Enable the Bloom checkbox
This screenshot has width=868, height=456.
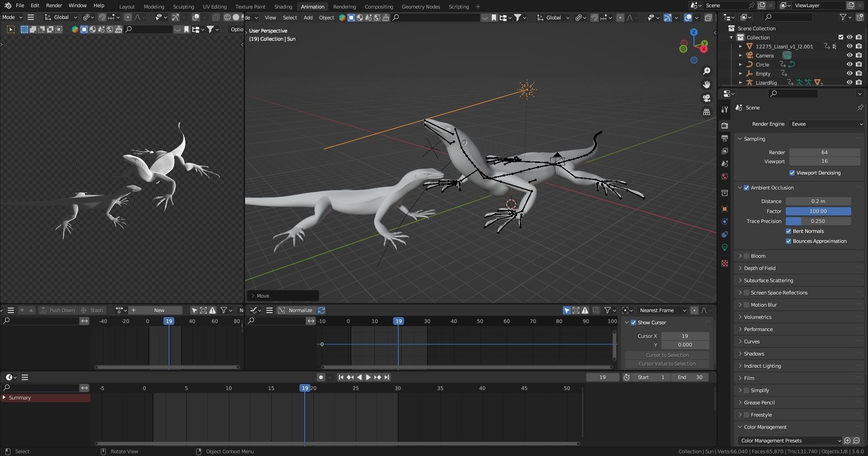click(746, 256)
